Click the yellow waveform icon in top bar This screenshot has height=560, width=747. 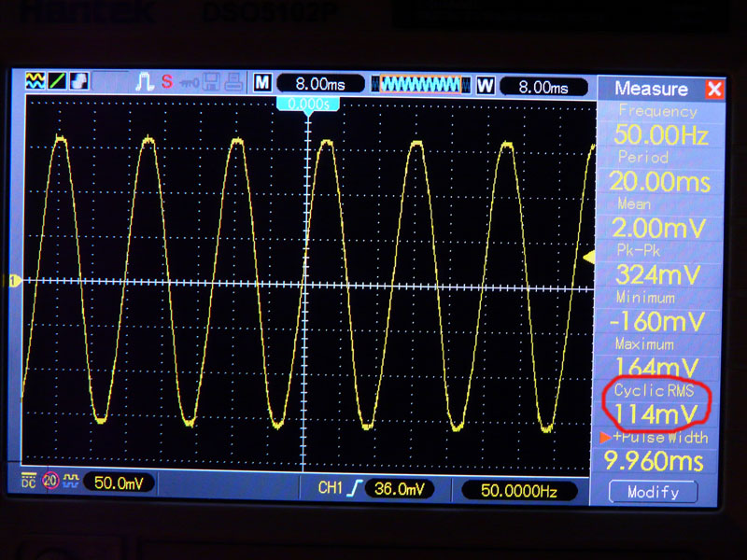pyautogui.click(x=35, y=82)
